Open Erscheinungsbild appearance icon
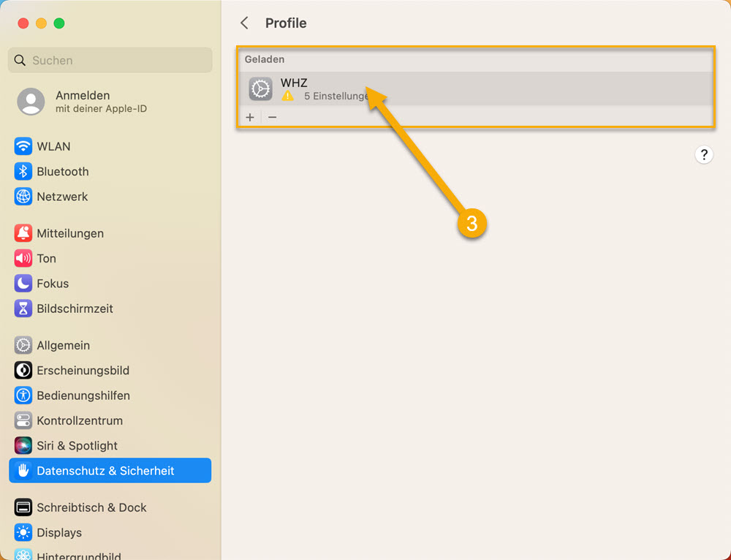This screenshot has height=560, width=731. click(x=23, y=370)
